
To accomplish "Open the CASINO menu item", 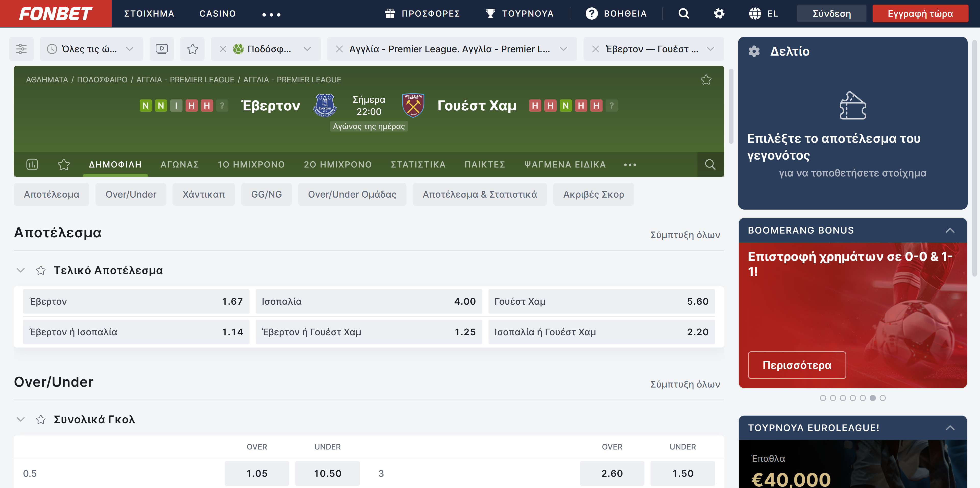I will (217, 14).
